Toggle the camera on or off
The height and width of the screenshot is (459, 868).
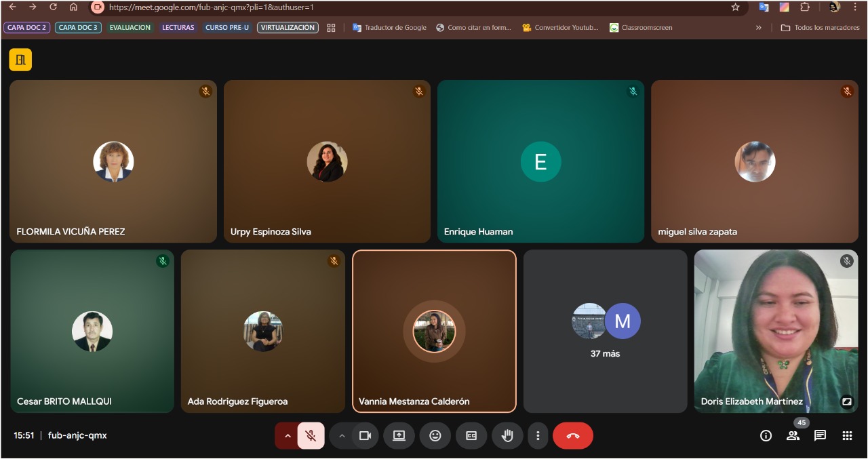pyautogui.click(x=365, y=436)
